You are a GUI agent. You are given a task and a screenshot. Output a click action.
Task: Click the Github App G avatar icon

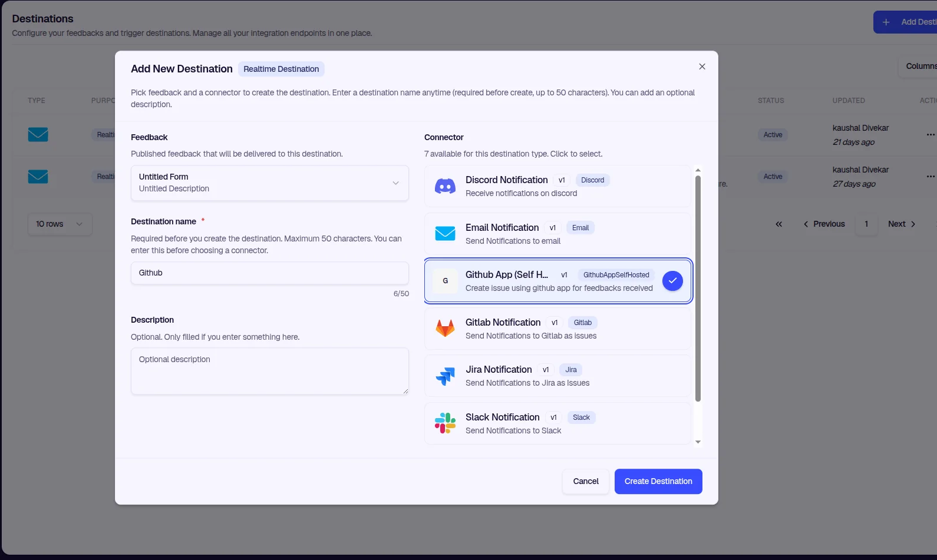pos(446,281)
